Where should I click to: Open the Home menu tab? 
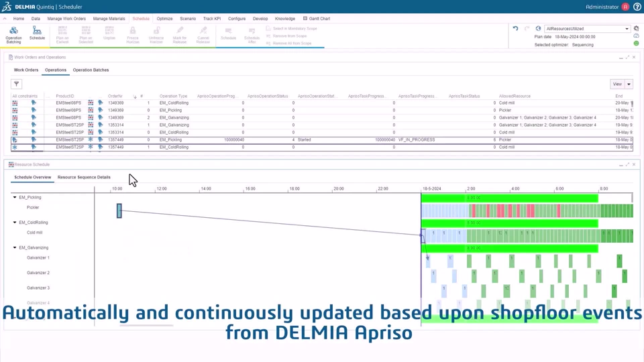click(x=19, y=19)
